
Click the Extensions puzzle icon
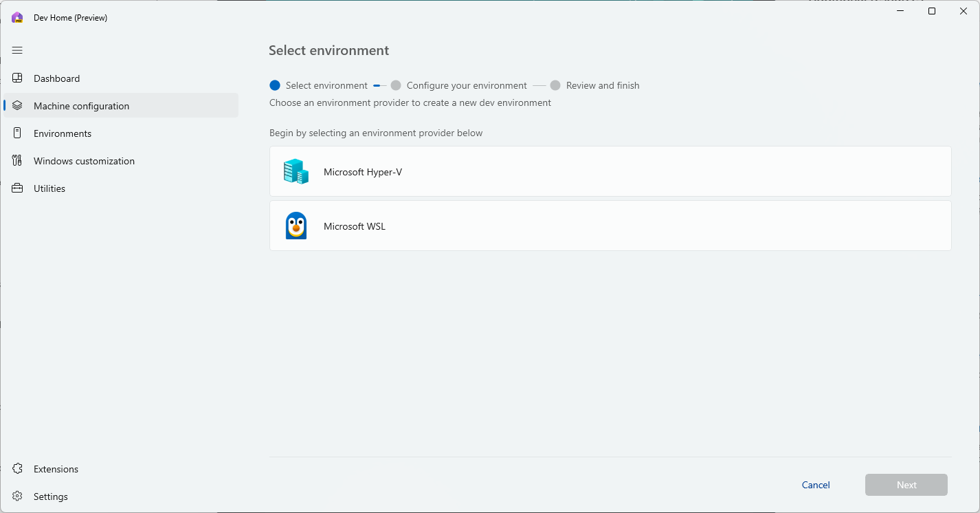pos(17,469)
